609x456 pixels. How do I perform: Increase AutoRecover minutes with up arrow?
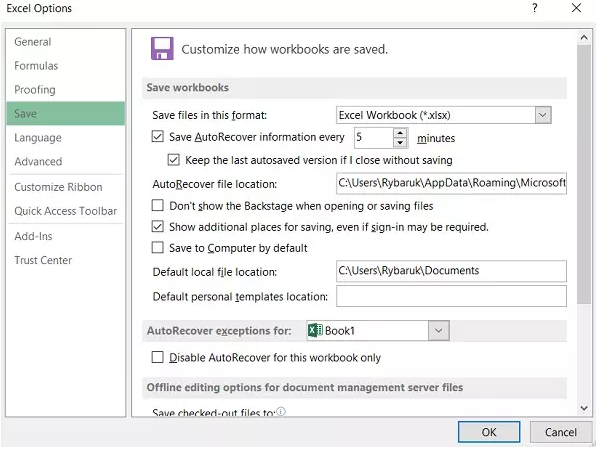400,133
